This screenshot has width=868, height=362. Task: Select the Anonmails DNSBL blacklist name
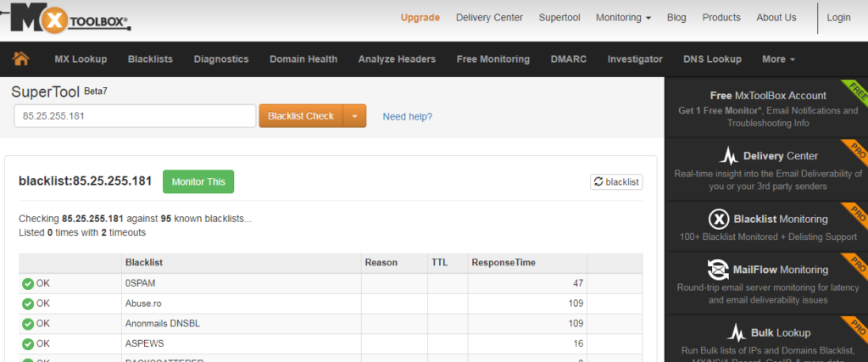[x=163, y=324]
